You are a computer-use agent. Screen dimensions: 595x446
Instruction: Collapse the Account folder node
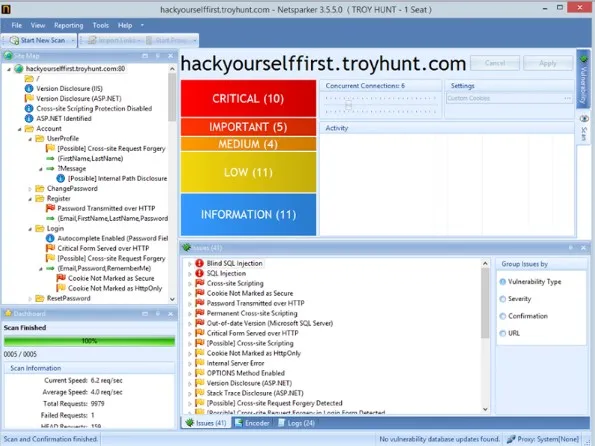[x=19, y=129]
